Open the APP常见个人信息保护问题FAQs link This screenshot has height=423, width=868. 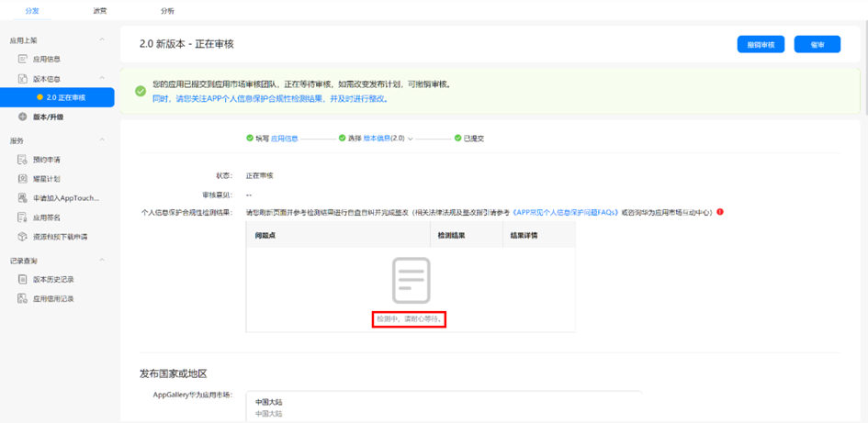pos(566,212)
